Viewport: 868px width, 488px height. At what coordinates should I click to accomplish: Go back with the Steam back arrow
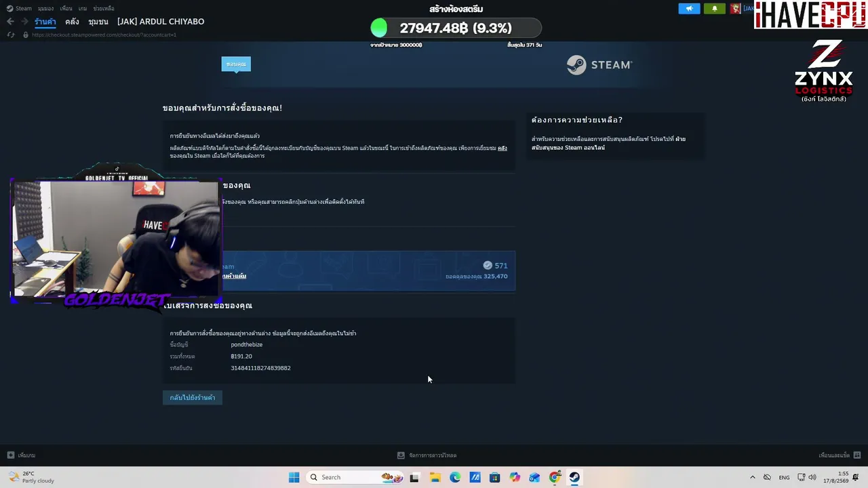click(x=10, y=22)
